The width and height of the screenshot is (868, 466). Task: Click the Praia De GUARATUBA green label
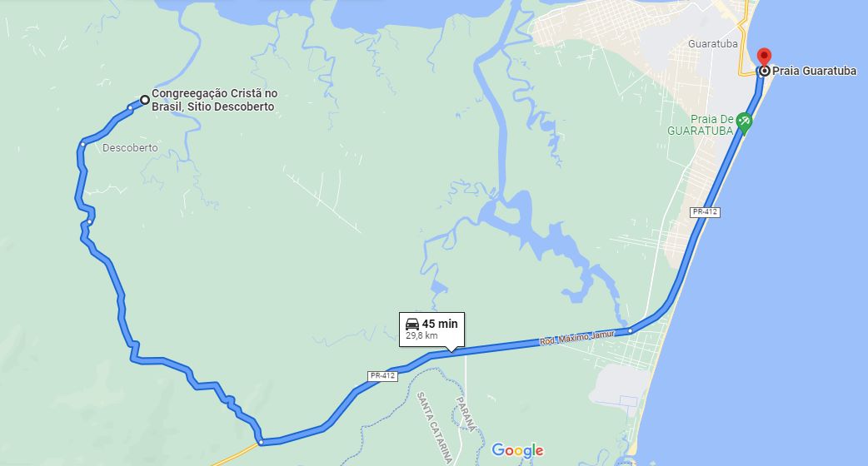701,125
